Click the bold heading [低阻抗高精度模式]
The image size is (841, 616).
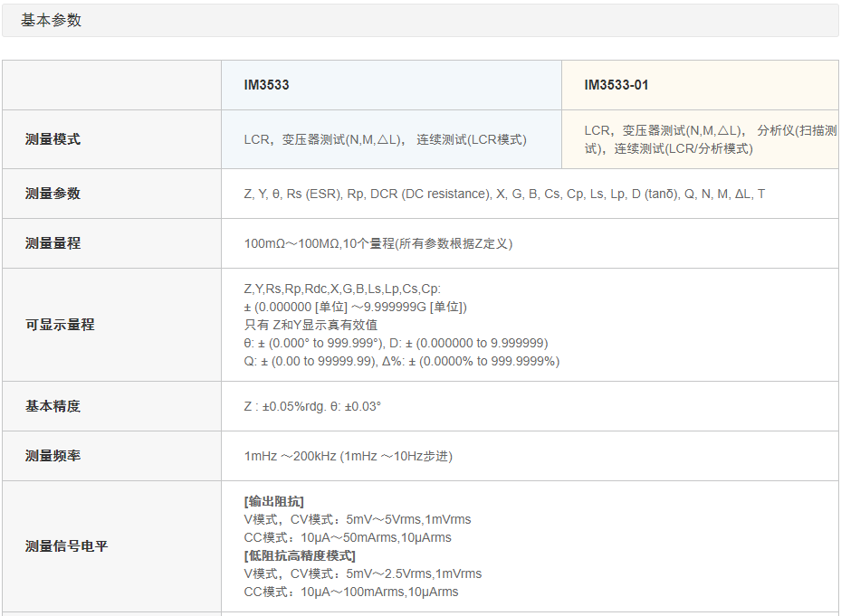tap(300, 556)
